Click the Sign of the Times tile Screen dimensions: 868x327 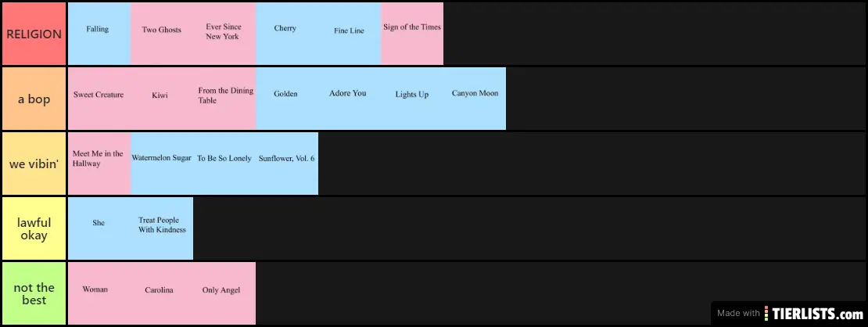click(x=412, y=34)
